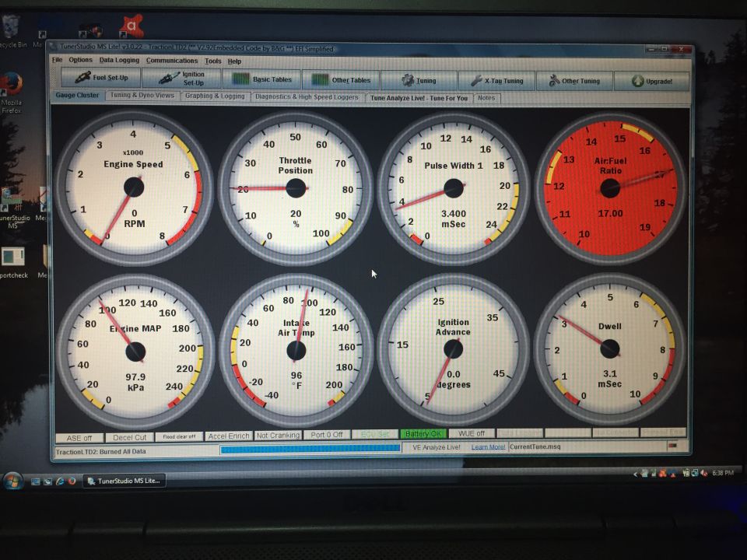
Task: Click the Dwell gauge
Action: point(610,348)
